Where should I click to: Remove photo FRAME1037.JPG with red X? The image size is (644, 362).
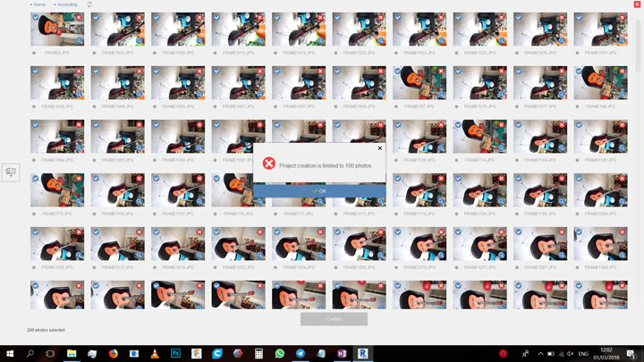coord(623,18)
